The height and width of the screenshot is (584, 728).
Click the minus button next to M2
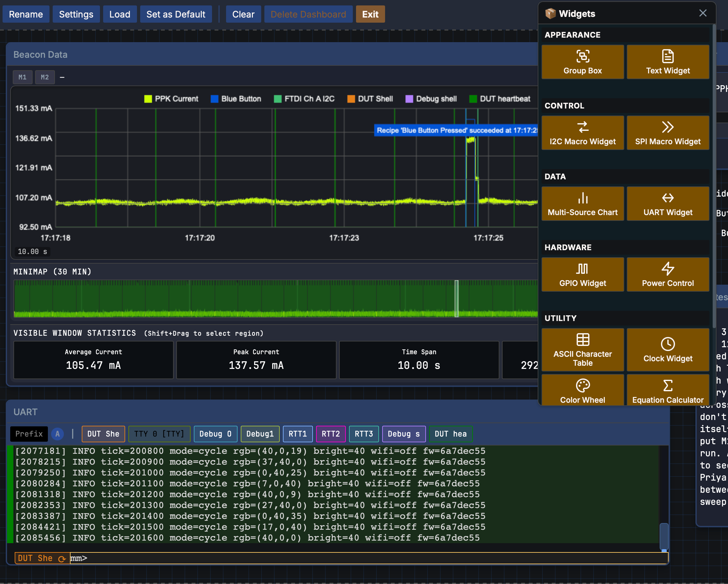pos(62,77)
